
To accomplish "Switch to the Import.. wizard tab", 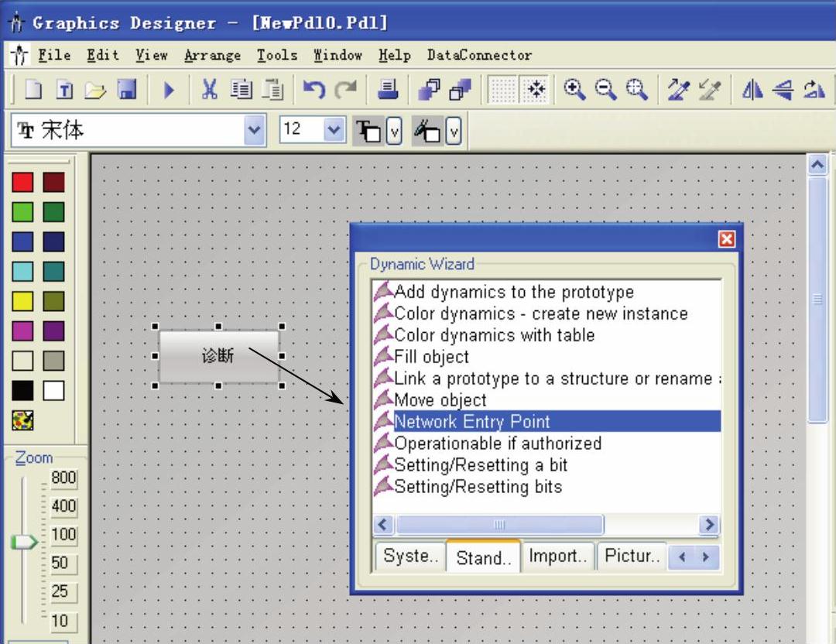I will pyautogui.click(x=557, y=556).
